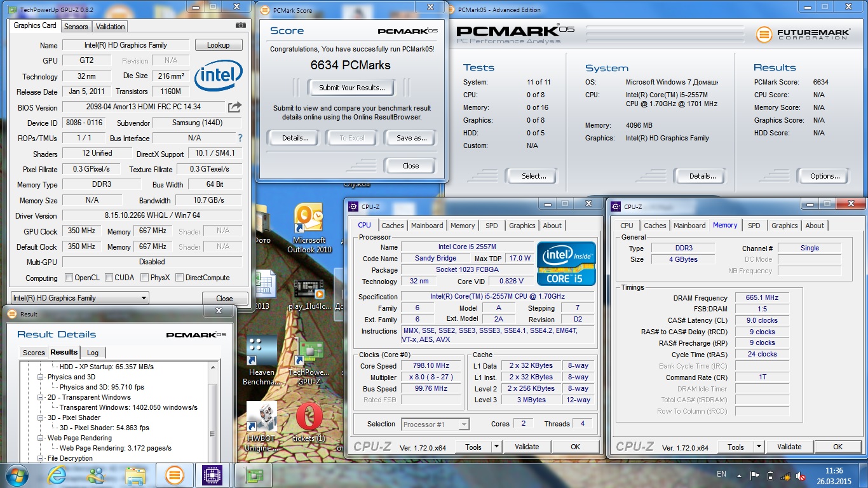Screen dimensions: 868x488
Task: Switch to PCMark05 taskbar button
Action: point(174,475)
